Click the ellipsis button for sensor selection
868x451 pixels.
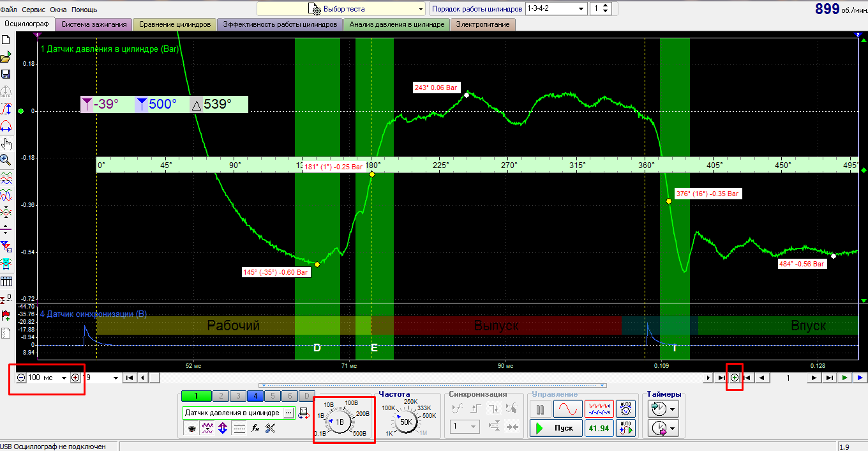288,413
